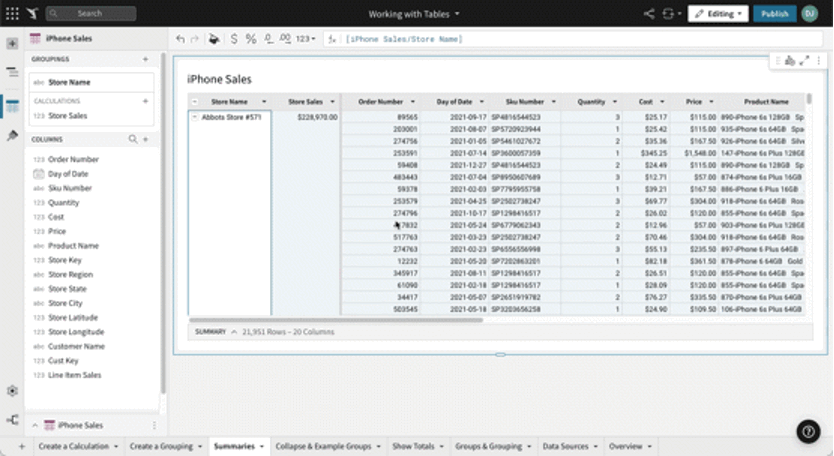Select the paint bucket format tool

(x=213, y=39)
